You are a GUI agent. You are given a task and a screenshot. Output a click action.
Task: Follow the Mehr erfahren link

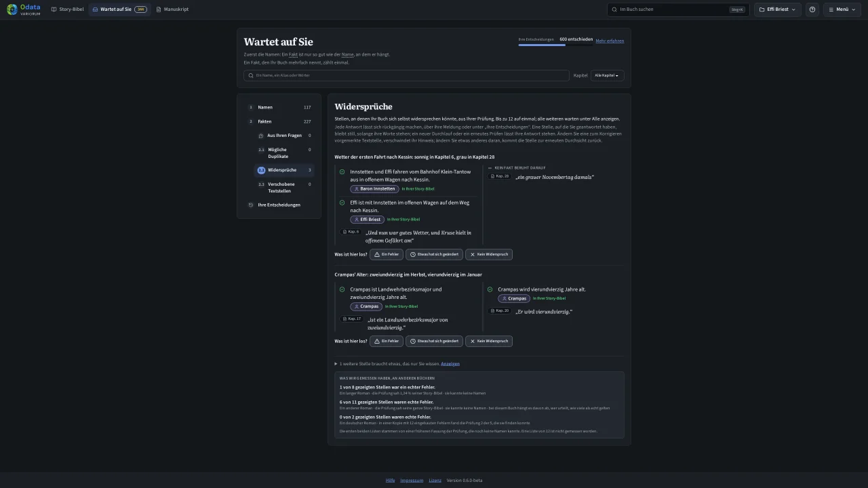[x=610, y=41]
